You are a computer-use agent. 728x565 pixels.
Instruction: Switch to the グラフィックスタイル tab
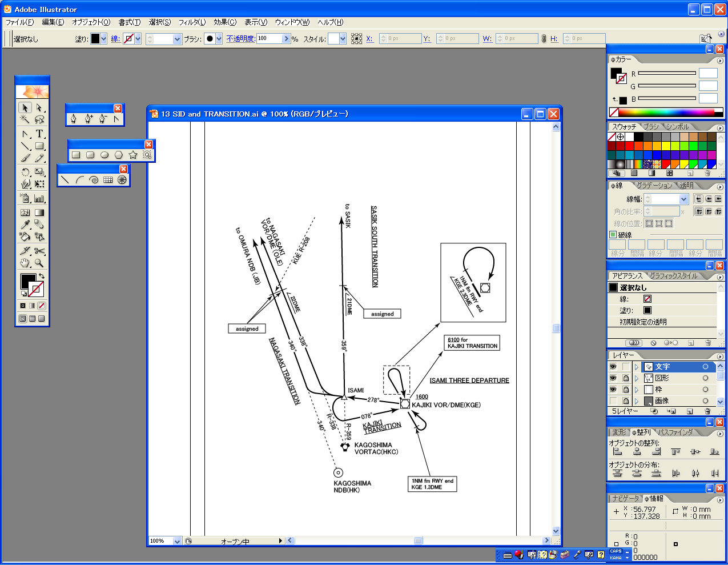tap(674, 276)
